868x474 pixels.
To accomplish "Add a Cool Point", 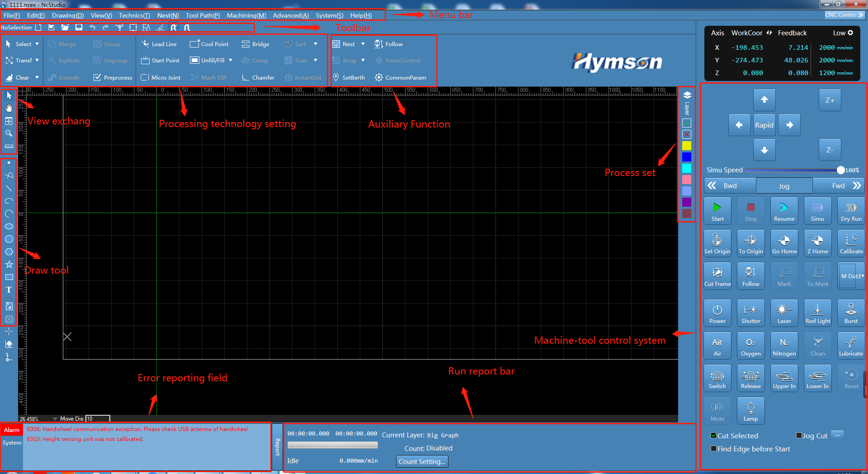I will point(209,44).
